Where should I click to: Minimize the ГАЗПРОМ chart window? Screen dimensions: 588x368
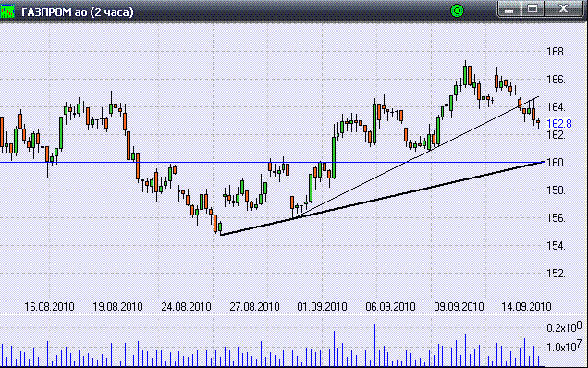(508, 8)
